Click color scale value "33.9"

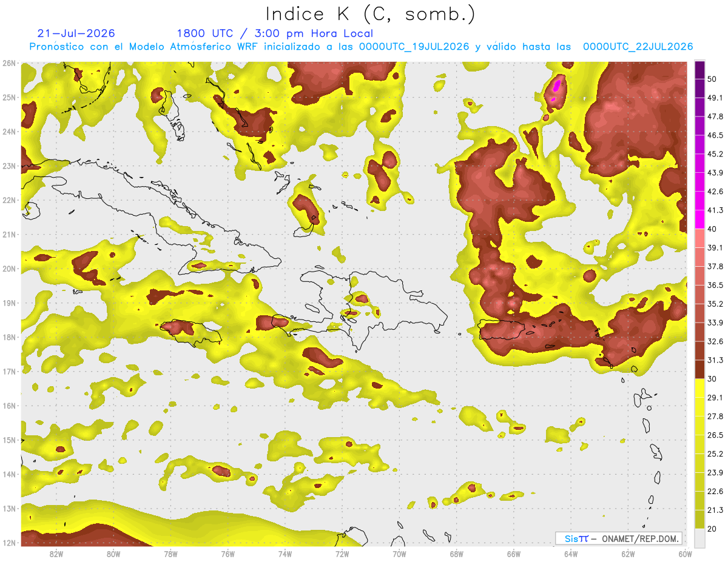click(x=715, y=323)
